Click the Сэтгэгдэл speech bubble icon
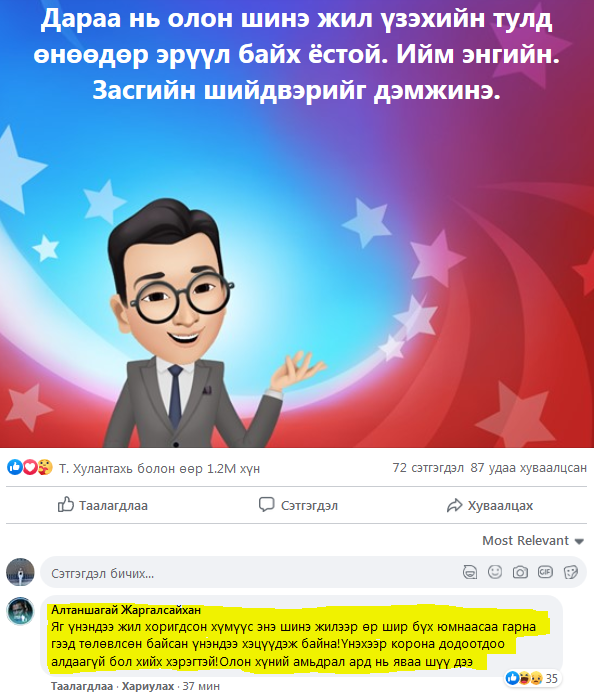Image resolution: width=594 pixels, height=695 pixels. click(x=266, y=504)
